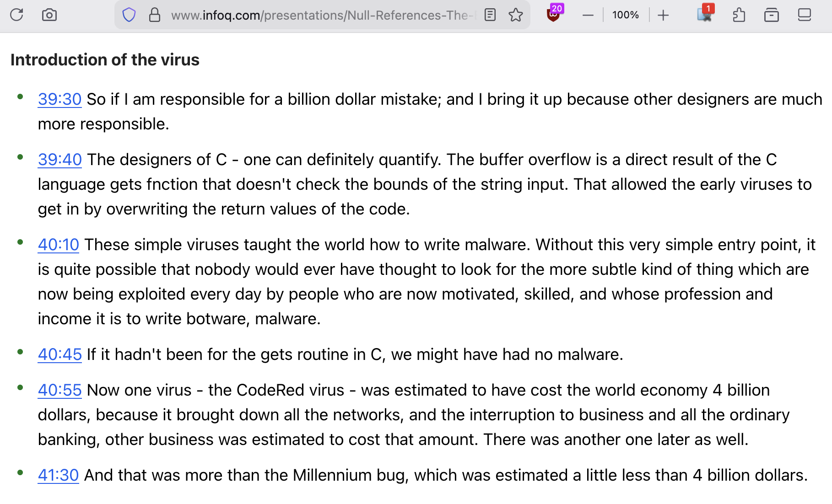Viewport: 832px width, 504px height.
Task: Seek to 40:55 about CodeRed virus
Action: (x=59, y=390)
